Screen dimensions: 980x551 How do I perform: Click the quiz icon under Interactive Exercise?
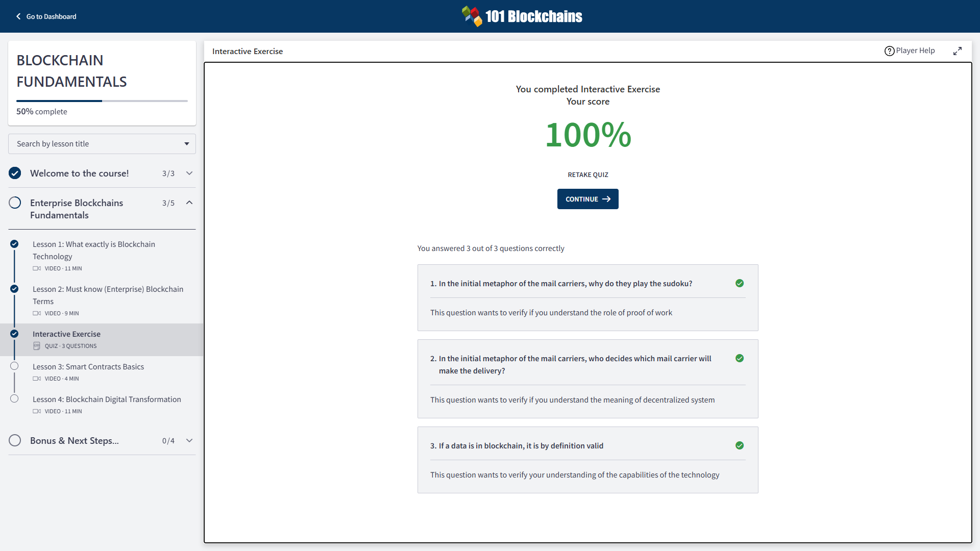(x=37, y=346)
